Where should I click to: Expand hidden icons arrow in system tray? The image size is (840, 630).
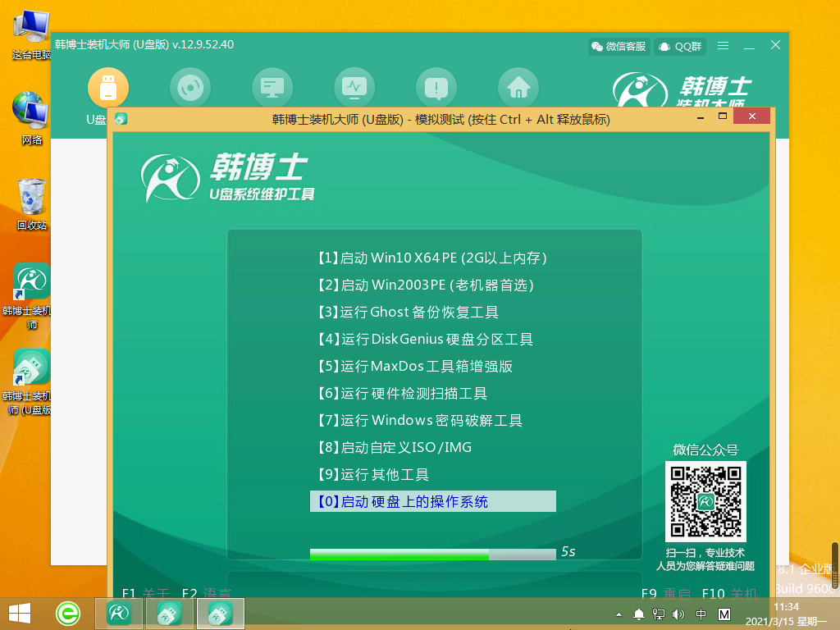[617, 613]
